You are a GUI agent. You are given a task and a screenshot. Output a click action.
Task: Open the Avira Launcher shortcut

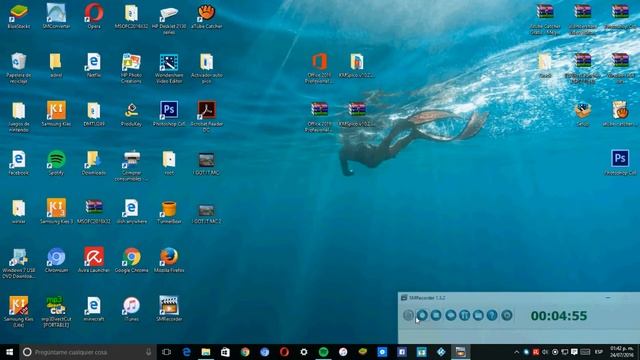point(94,260)
